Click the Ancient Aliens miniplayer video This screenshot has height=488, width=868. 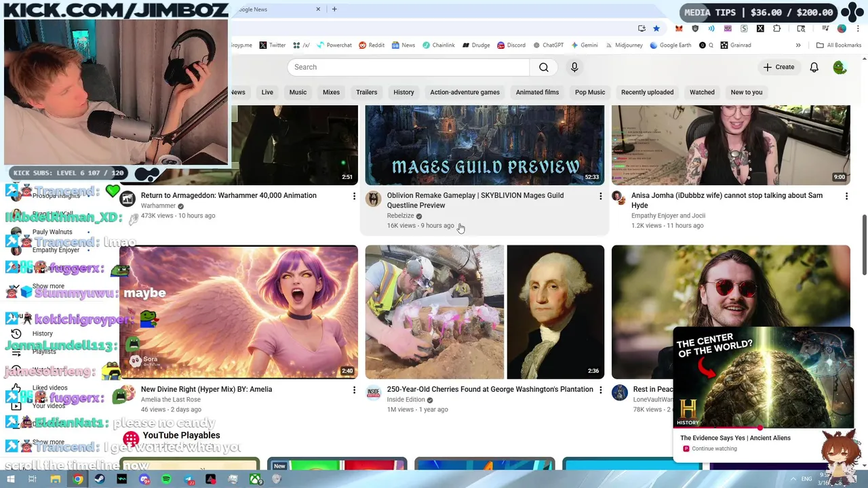[763, 378]
